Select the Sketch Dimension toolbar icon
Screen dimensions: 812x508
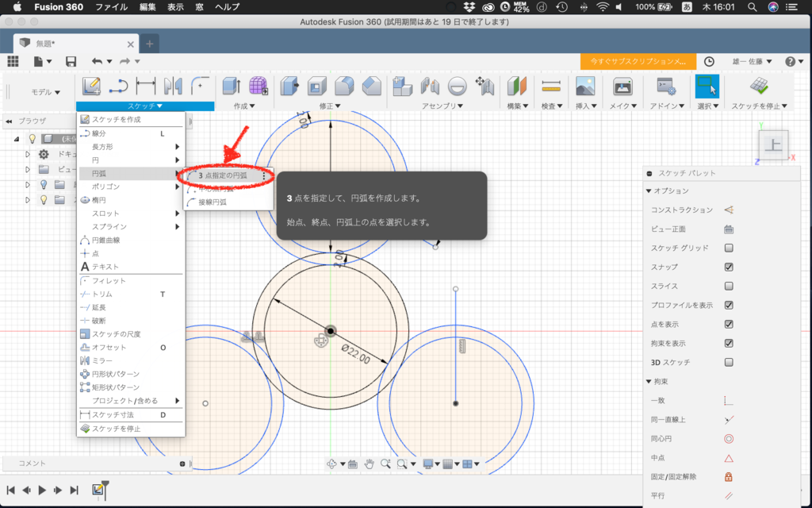(x=146, y=86)
